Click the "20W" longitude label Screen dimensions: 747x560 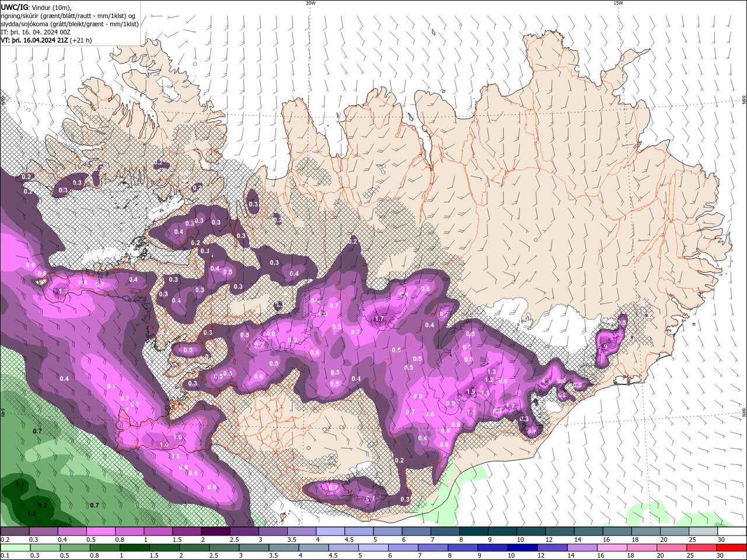310,3
